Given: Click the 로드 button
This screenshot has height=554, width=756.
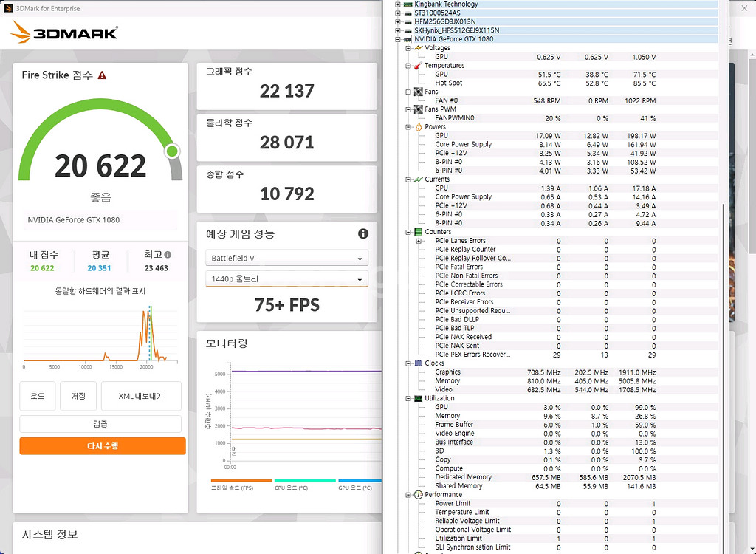Looking at the screenshot, I should 38,396.
